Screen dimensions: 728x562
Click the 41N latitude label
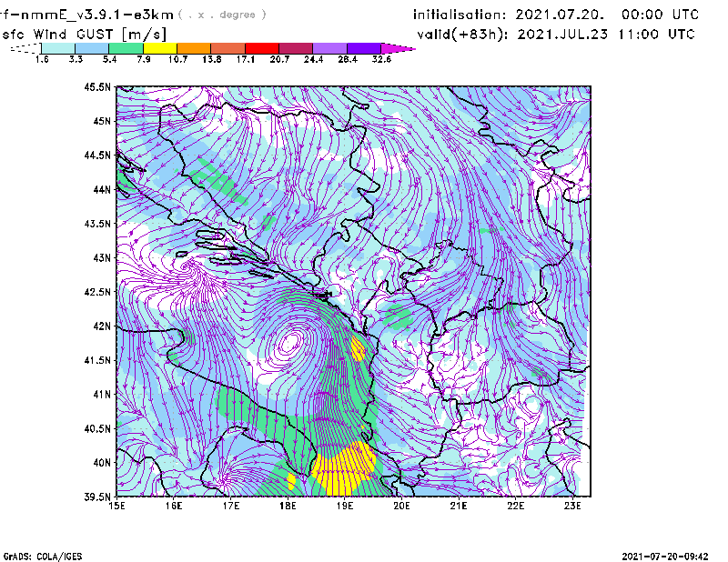[102, 394]
